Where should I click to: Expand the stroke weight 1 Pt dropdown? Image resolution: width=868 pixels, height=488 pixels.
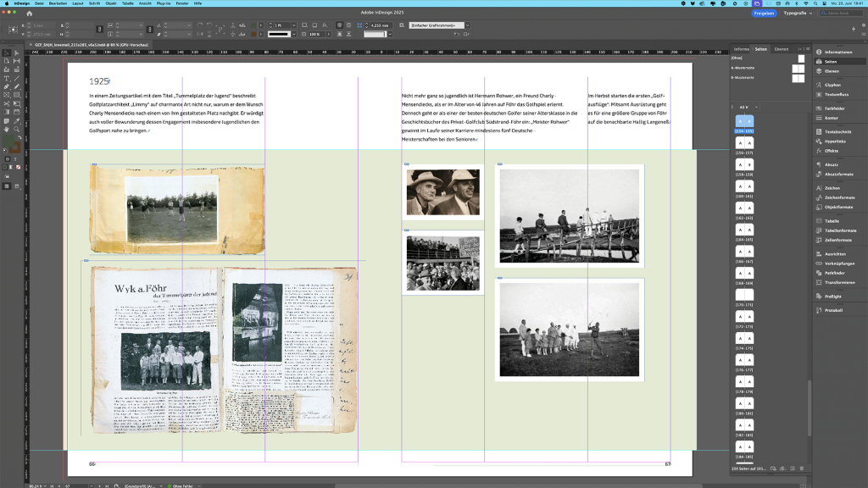pyautogui.click(x=294, y=25)
